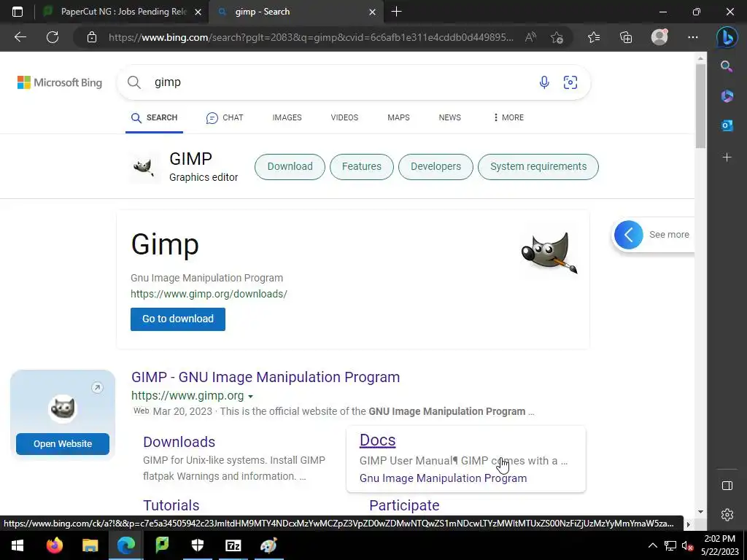Reload the current page
Viewport: 747px width, 560px height.
53,37
